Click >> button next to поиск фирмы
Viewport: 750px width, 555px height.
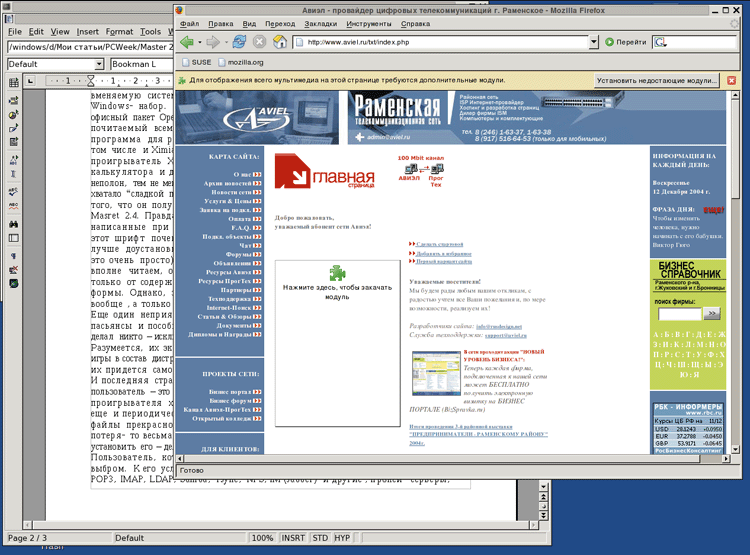712,313
